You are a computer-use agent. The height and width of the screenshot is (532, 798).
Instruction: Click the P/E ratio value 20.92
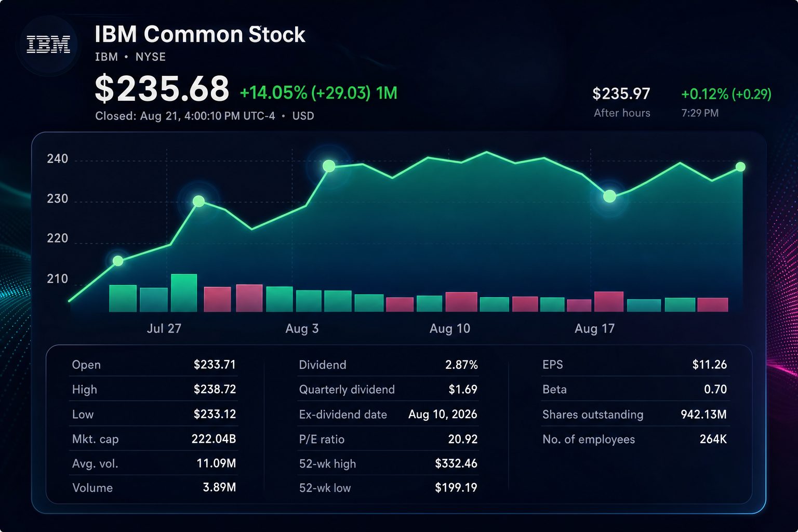(463, 439)
